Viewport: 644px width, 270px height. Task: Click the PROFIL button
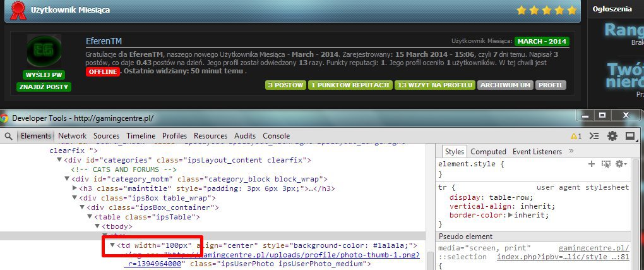point(552,85)
